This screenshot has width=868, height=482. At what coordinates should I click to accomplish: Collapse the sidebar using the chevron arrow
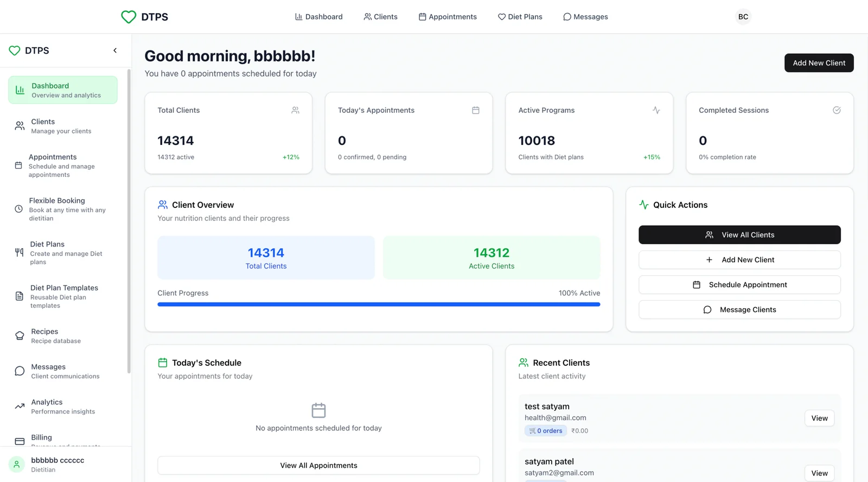(x=115, y=50)
